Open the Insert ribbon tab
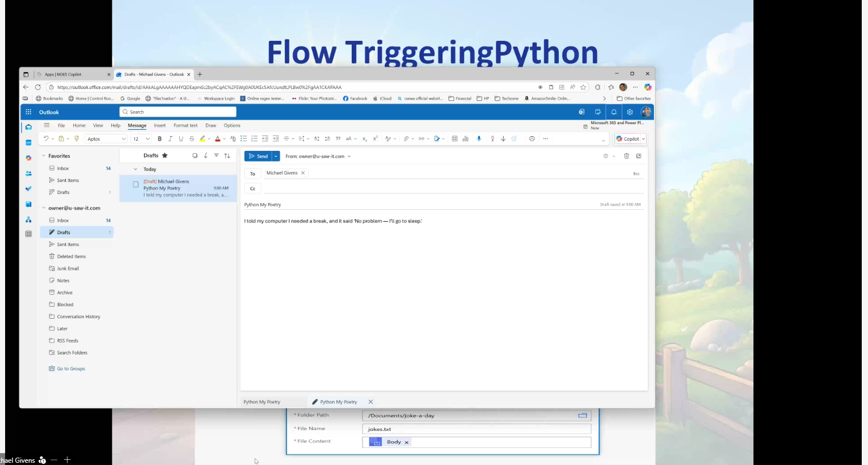Viewport: 868px width, 465px height. tap(160, 125)
